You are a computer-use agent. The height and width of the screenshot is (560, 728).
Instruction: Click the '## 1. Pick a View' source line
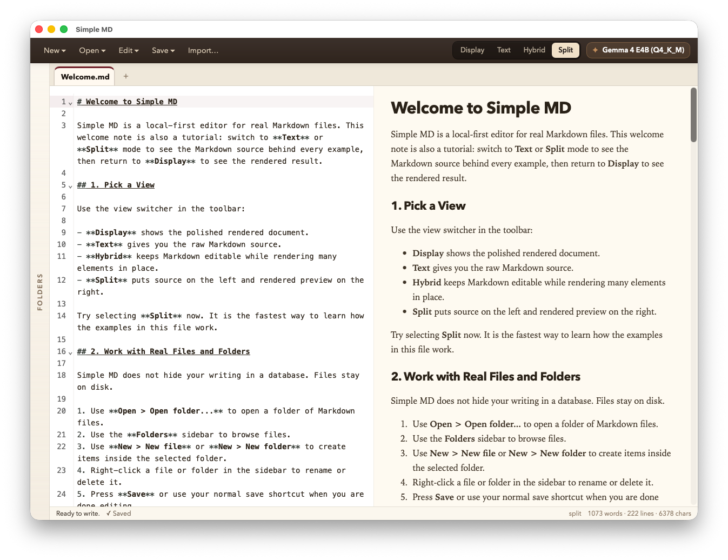tap(116, 185)
